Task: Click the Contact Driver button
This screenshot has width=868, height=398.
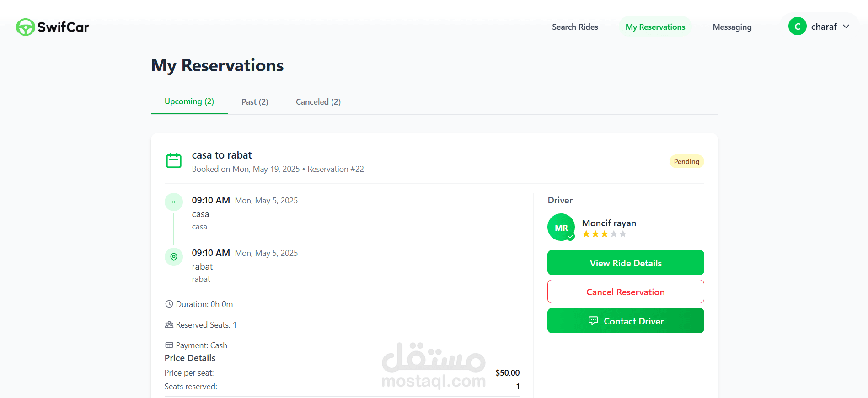Action: 626,321
